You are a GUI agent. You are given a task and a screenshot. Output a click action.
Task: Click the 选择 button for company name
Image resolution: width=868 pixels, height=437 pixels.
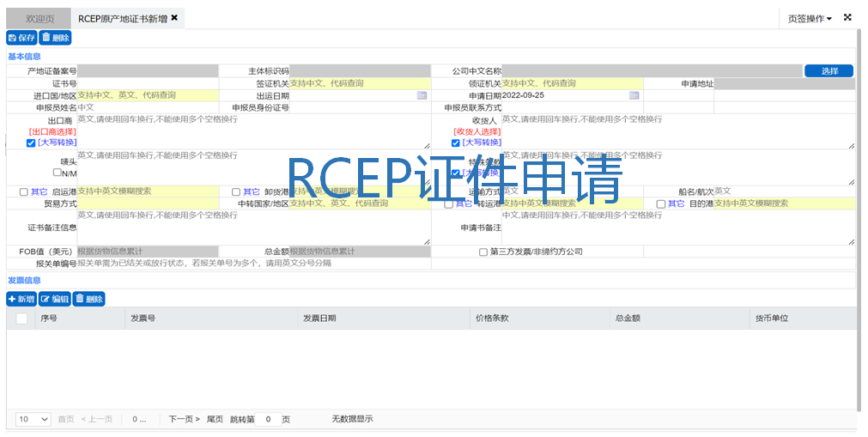click(x=829, y=71)
